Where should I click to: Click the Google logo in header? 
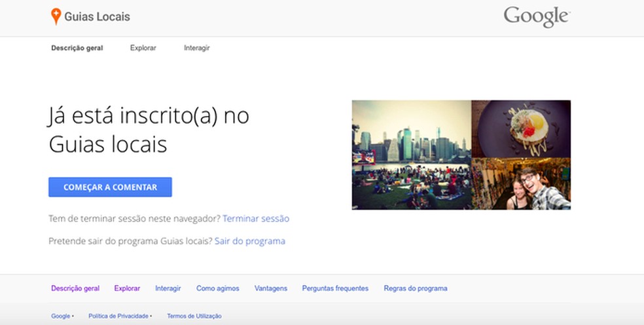(537, 17)
